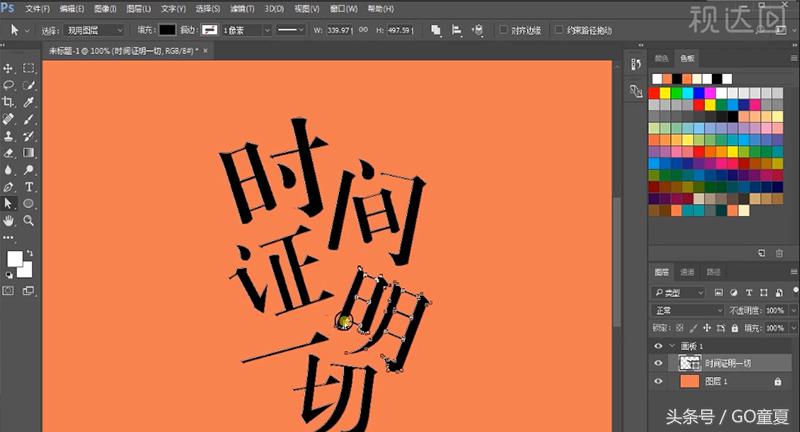Toggle Quick Mask mode
Image resolution: width=800 pixels, height=432 pixels.
coord(8,291)
